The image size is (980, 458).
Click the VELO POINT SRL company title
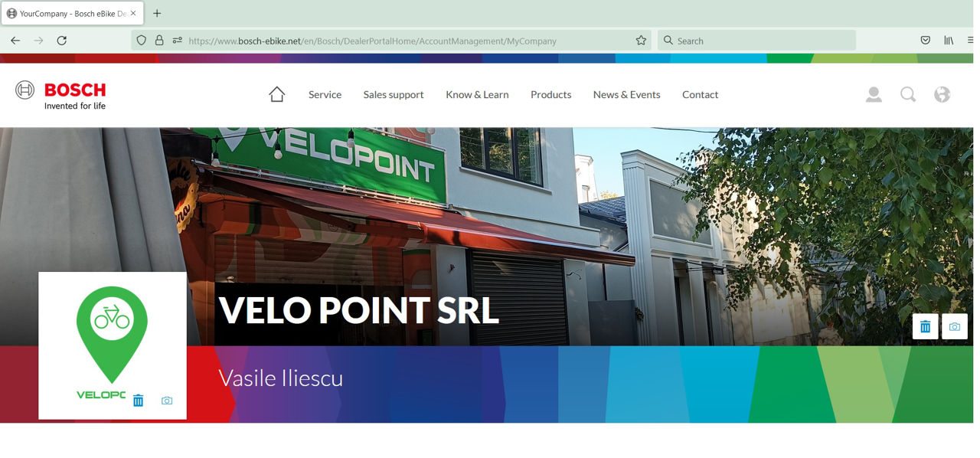[x=359, y=310]
